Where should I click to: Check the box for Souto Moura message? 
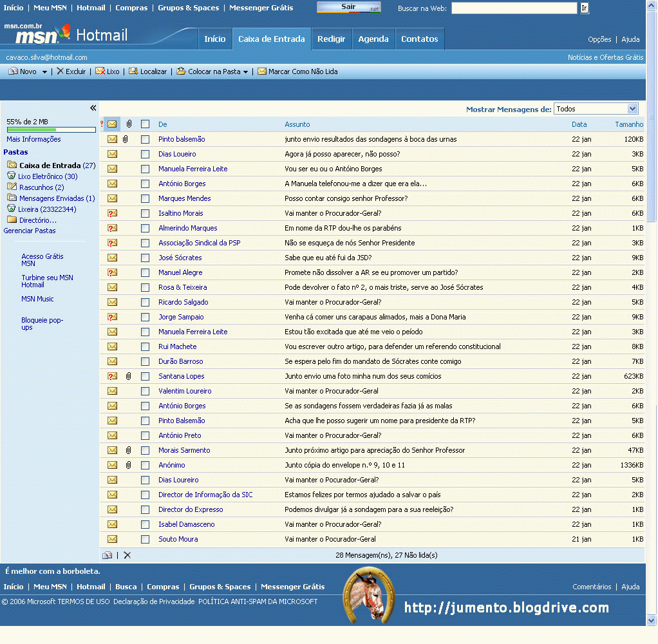(x=146, y=539)
